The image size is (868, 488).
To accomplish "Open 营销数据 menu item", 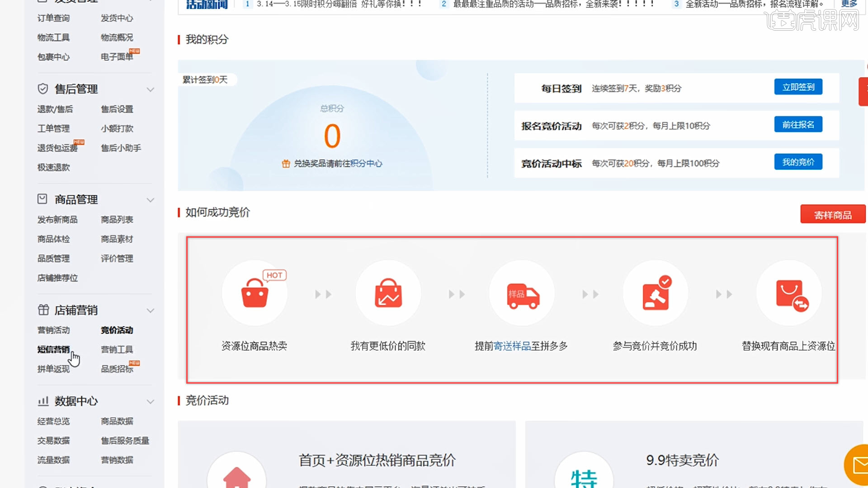I will (117, 460).
